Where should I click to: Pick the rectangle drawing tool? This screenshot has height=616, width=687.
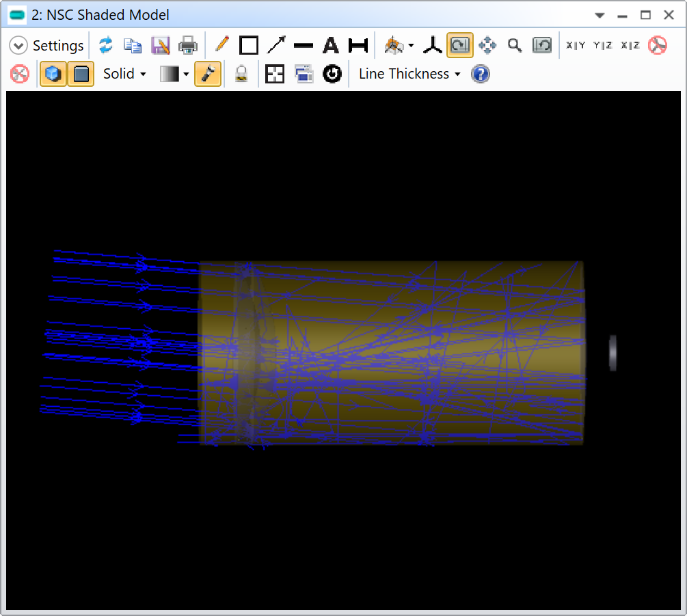pos(249,46)
